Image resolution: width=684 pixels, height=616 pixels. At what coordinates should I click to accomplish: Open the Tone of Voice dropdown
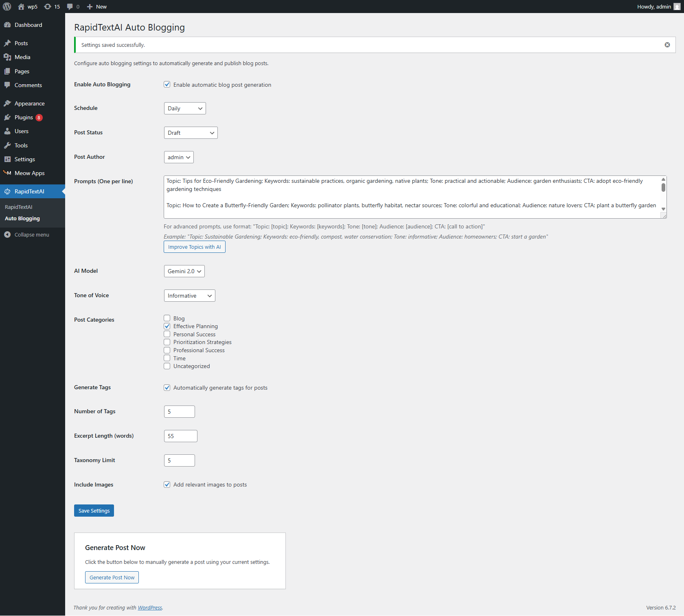(x=190, y=296)
